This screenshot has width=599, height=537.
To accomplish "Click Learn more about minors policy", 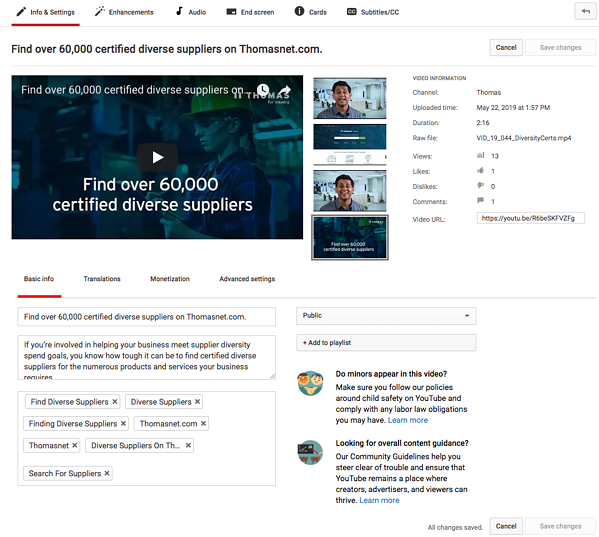I will coord(408,420).
